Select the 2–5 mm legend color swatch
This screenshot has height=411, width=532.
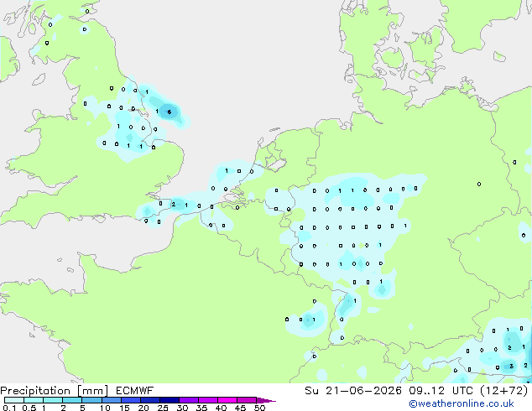pos(72,400)
